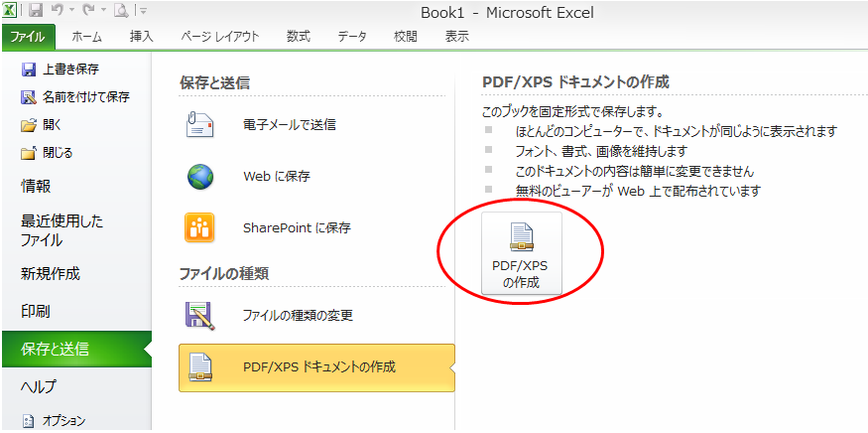
Task: Click the PDF/XPS の作成 button
Action: [522, 253]
